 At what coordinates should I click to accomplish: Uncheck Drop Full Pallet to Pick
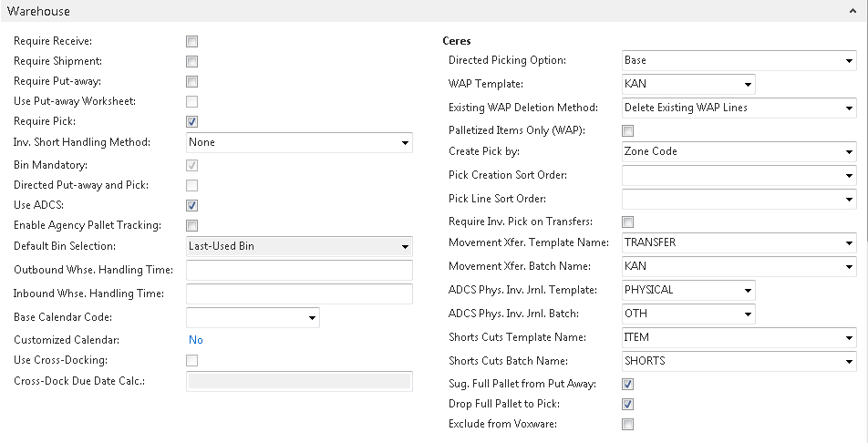(x=627, y=404)
